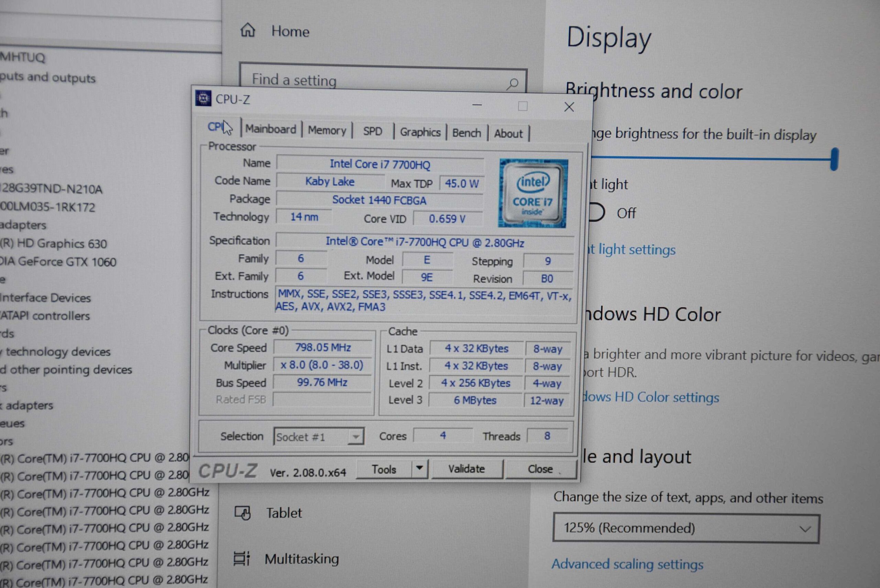The image size is (880, 588).
Task: Open the 125% (Recommended) scaling dropdown
Action: [686, 528]
